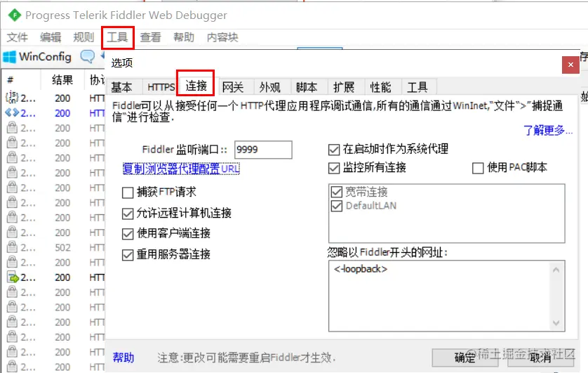Click the WinConfig Windows logo icon
Viewport: 588px width, 373px height.
(x=9, y=57)
